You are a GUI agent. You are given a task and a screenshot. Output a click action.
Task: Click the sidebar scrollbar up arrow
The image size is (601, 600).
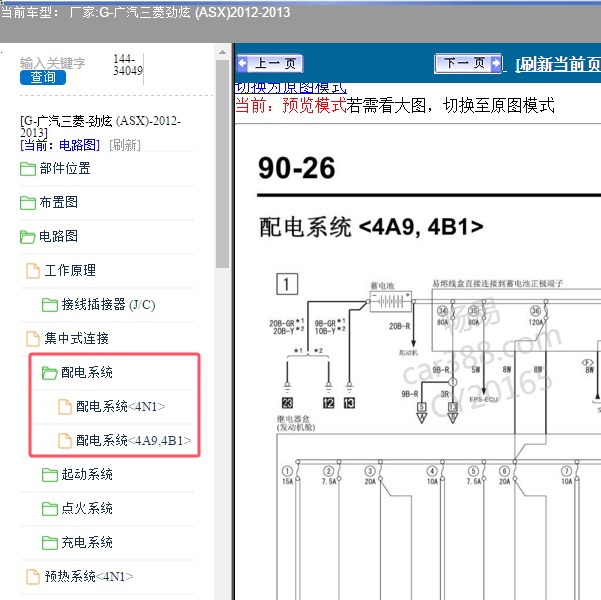click(222, 52)
